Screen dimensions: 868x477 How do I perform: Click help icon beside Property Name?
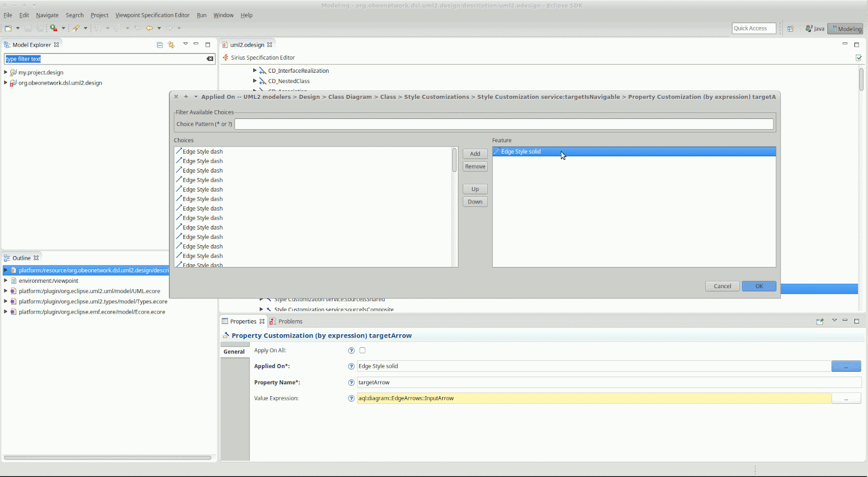(x=351, y=383)
